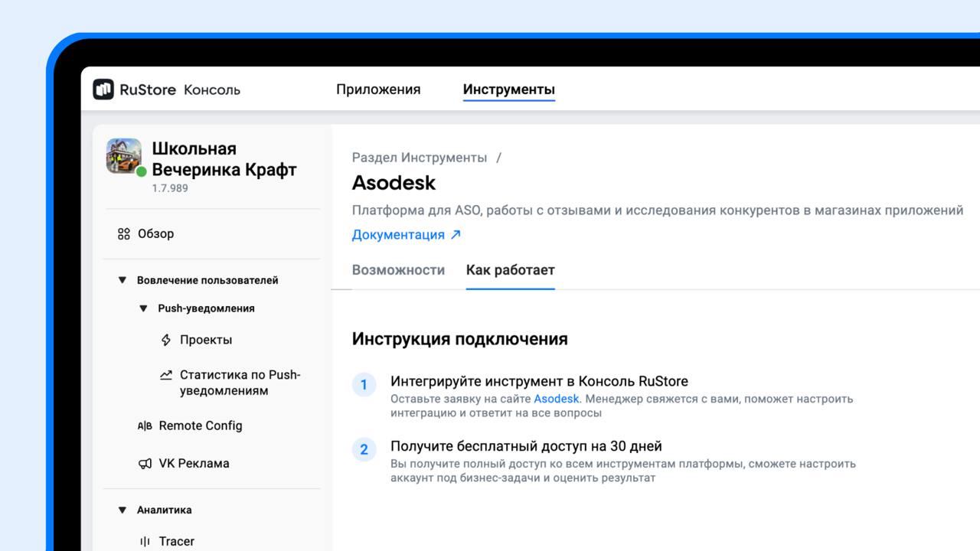Collapse the Push-уведомления subsection
The width and height of the screenshot is (980, 551).
143,308
